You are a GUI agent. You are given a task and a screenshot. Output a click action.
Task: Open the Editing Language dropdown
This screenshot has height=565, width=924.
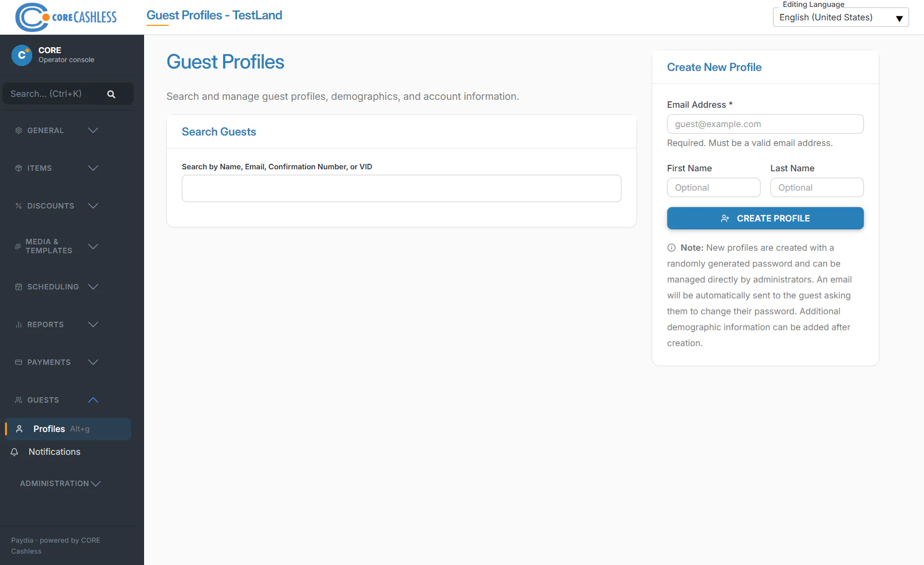(x=841, y=17)
